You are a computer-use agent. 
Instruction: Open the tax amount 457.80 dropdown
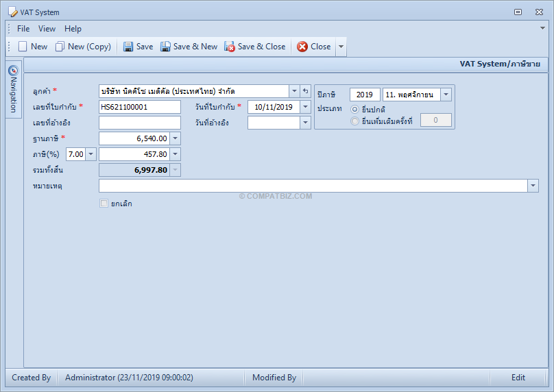(176, 154)
